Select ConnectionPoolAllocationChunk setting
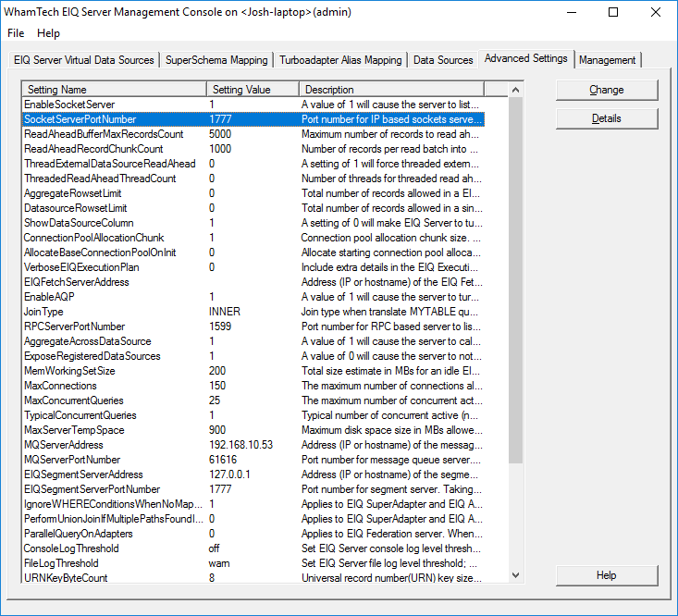Image resolution: width=678 pixels, height=616 pixels. tap(253, 238)
